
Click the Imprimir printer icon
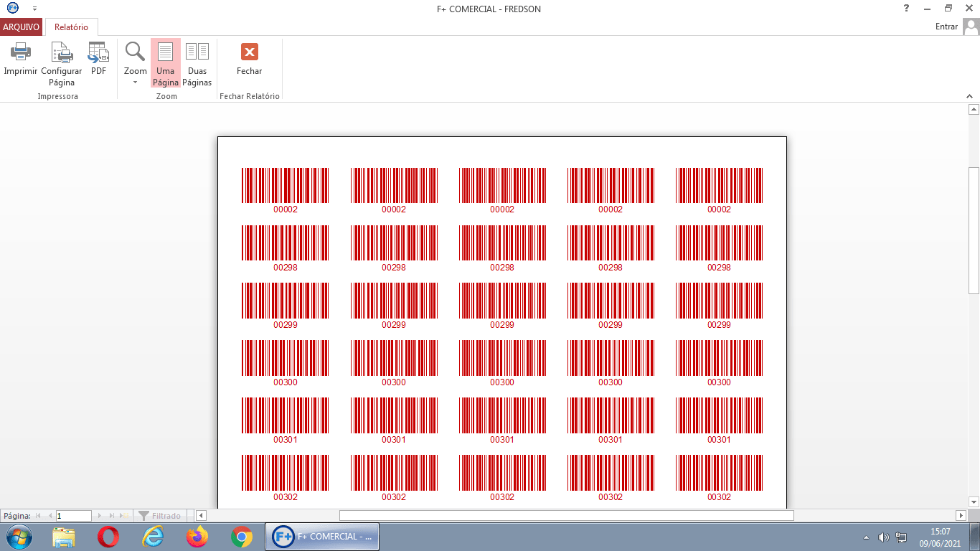pos(20,52)
